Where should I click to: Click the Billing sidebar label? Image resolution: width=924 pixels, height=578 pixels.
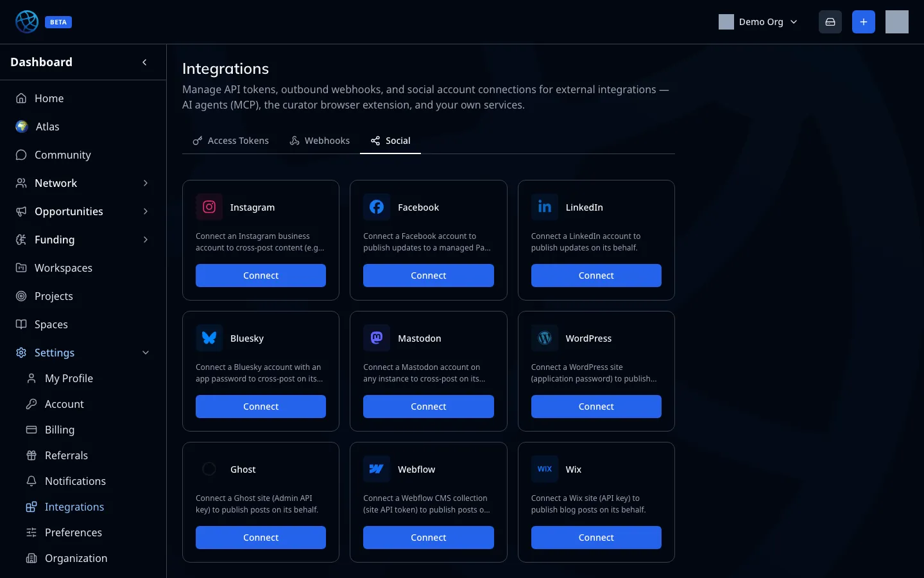60,430
